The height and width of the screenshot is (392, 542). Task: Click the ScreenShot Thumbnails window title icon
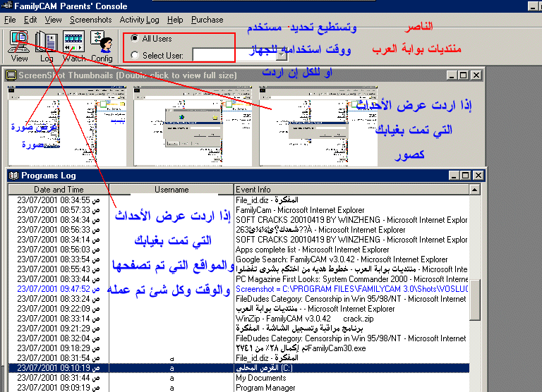coord(11,75)
